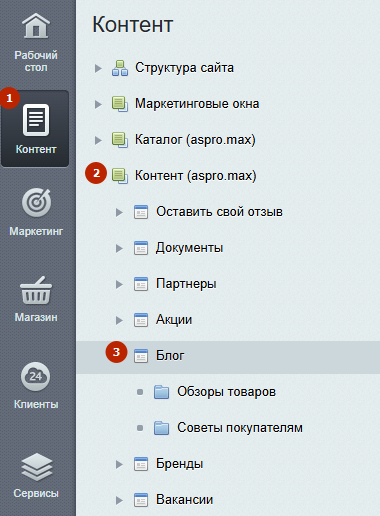380x516 pixels.
Task: Open Партнеры infoblock
Action: point(186,284)
